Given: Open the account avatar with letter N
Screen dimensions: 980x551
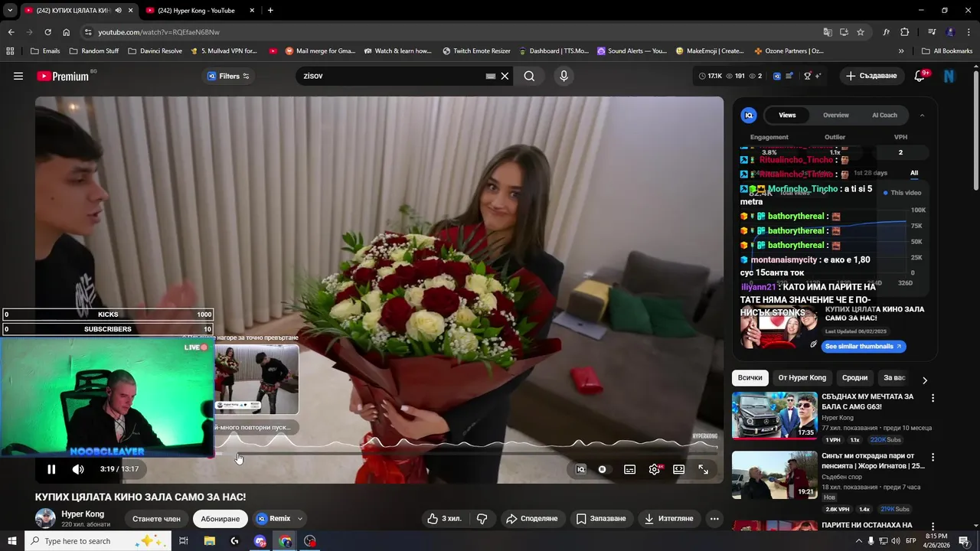Looking at the screenshot, I should (949, 76).
